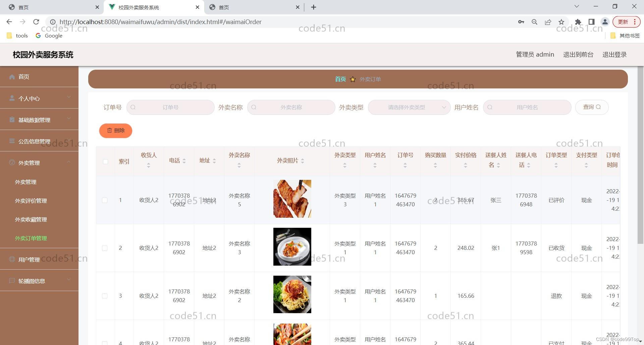The width and height of the screenshot is (644, 345).
Task: Toggle the browser side panel icon
Action: click(591, 22)
